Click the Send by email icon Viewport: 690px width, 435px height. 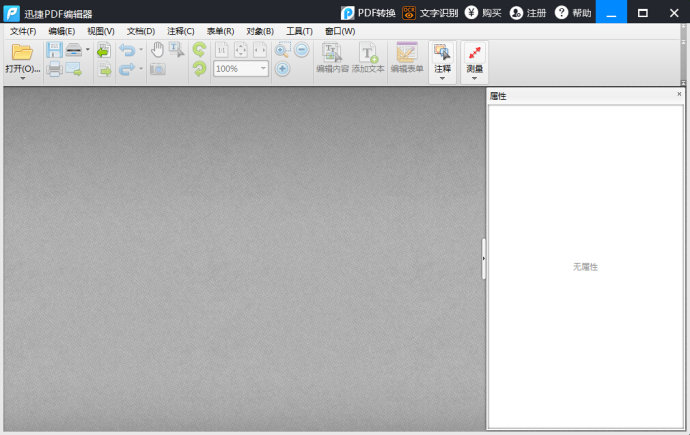point(73,69)
